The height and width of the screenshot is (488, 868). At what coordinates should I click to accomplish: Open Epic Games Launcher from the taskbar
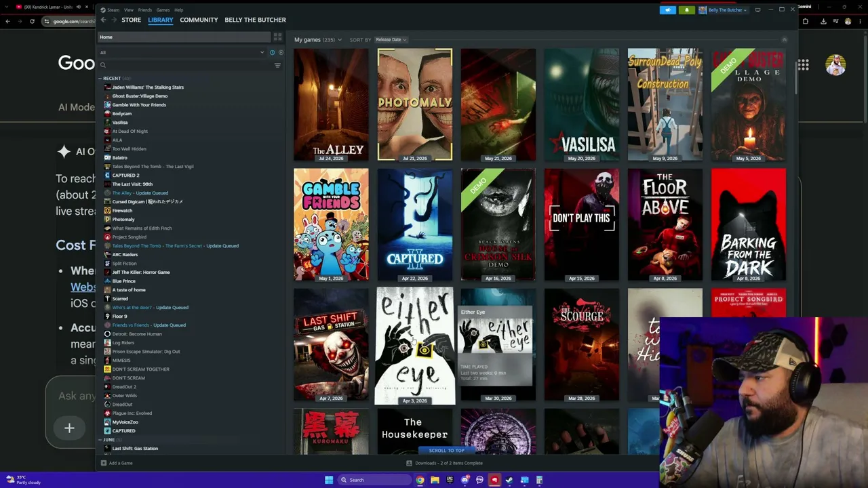coord(450,480)
